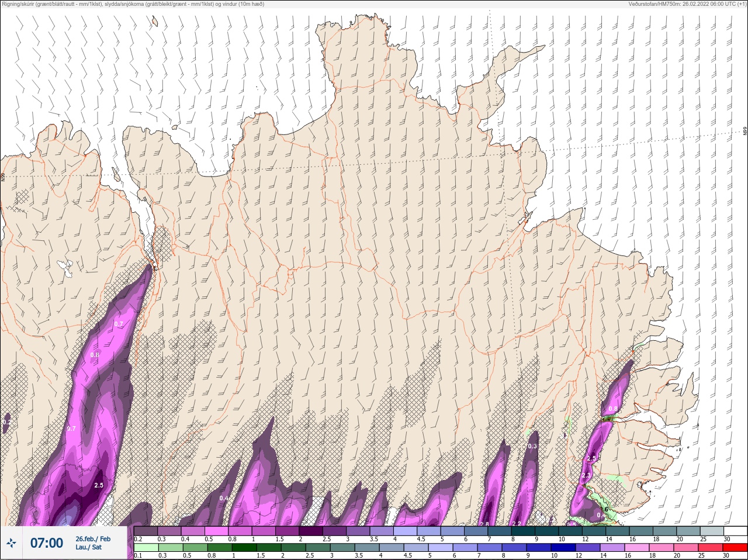Select dark blue lower legend swatch between 9 and 10

(x=539, y=548)
